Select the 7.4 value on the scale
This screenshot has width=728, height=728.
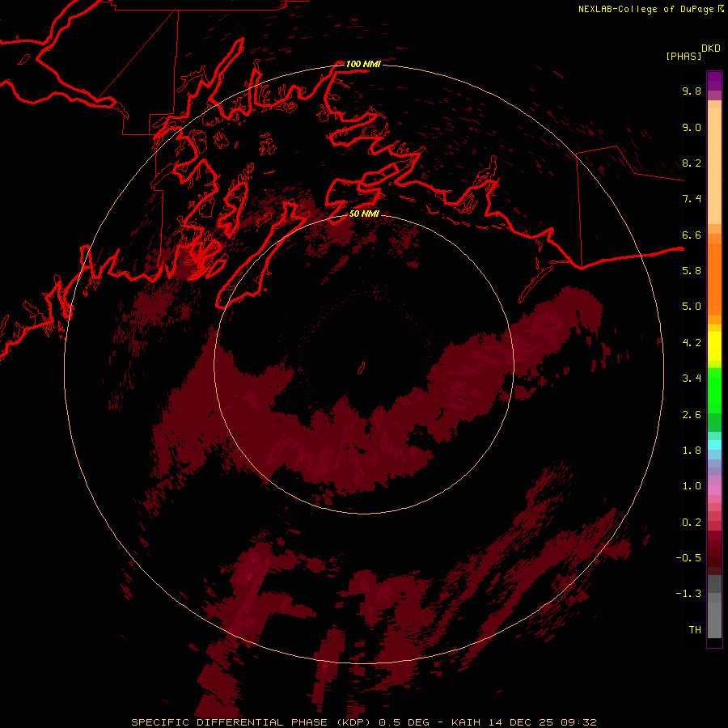[x=692, y=199]
